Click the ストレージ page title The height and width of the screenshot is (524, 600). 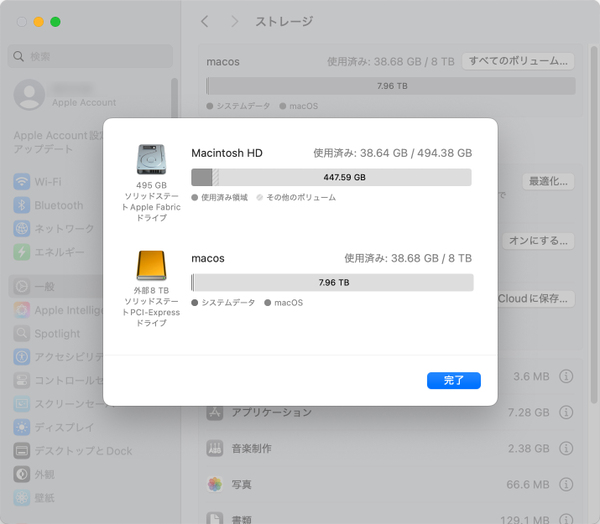[284, 21]
